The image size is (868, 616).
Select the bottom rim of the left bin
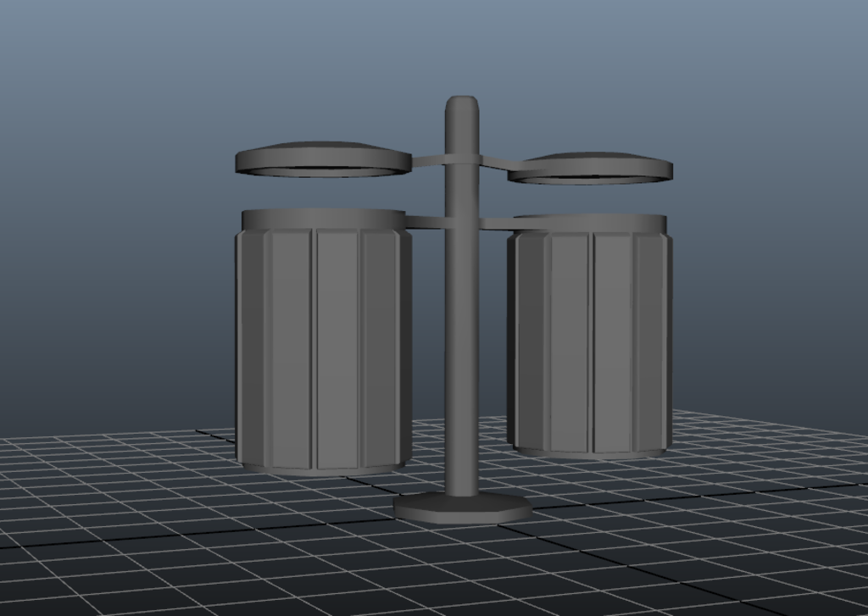coord(322,469)
